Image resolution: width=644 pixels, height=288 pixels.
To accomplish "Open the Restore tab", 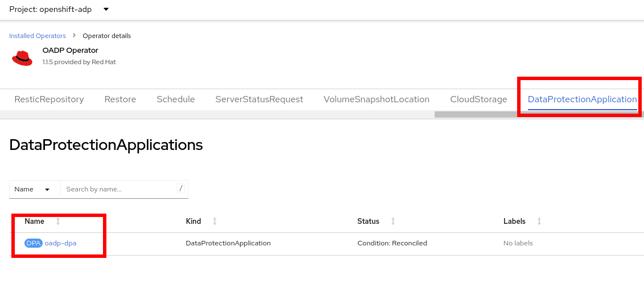I will click(x=120, y=99).
